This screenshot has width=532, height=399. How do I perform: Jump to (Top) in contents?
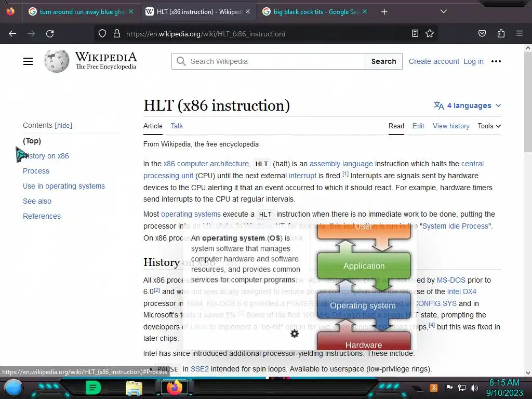32,141
